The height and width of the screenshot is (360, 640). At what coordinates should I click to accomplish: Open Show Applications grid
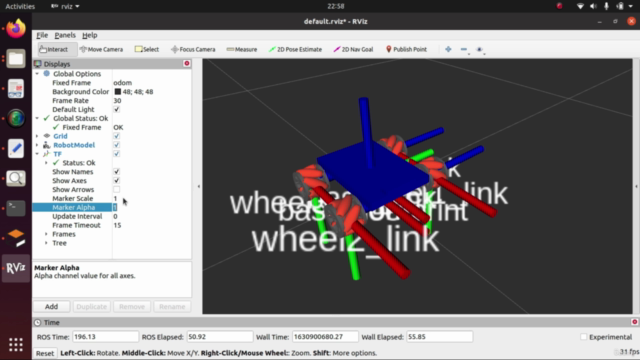point(16,345)
